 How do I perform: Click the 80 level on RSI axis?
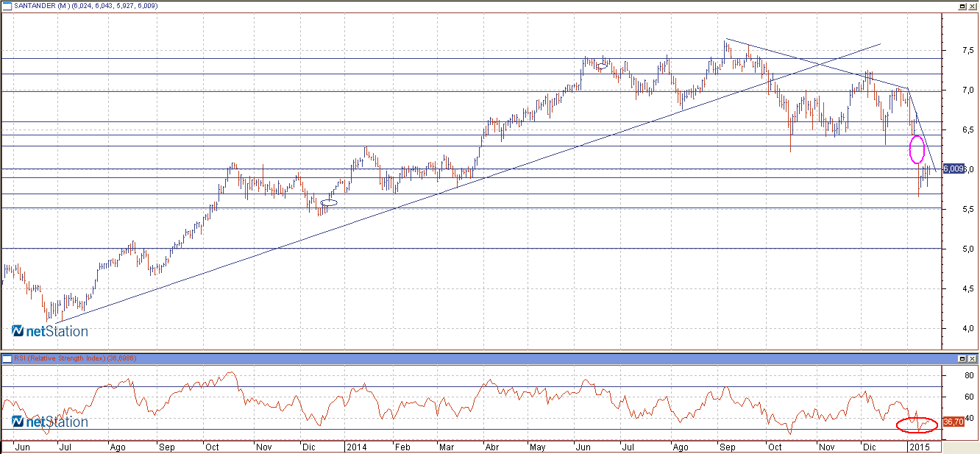click(967, 375)
